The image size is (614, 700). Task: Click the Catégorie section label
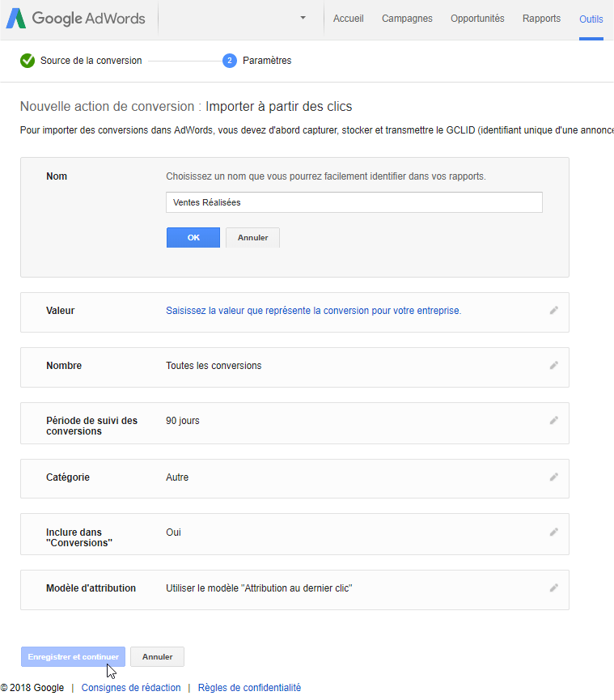pos(68,477)
